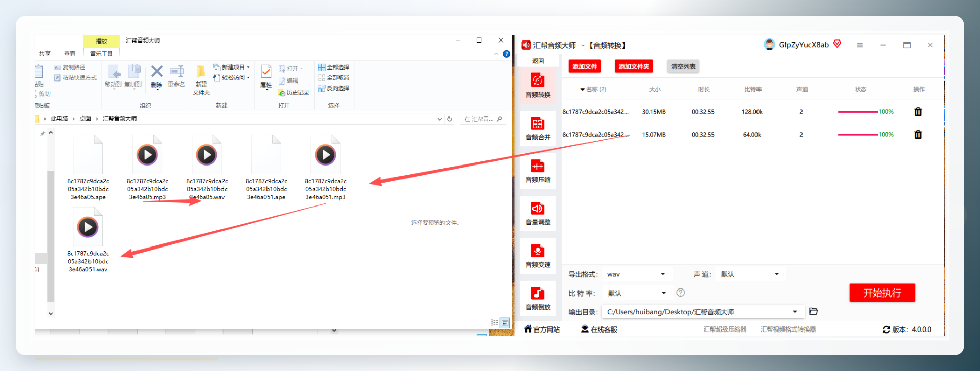Open the 汇帮视频格式转换器 link
The width and height of the screenshot is (980, 371).
pyautogui.click(x=788, y=329)
